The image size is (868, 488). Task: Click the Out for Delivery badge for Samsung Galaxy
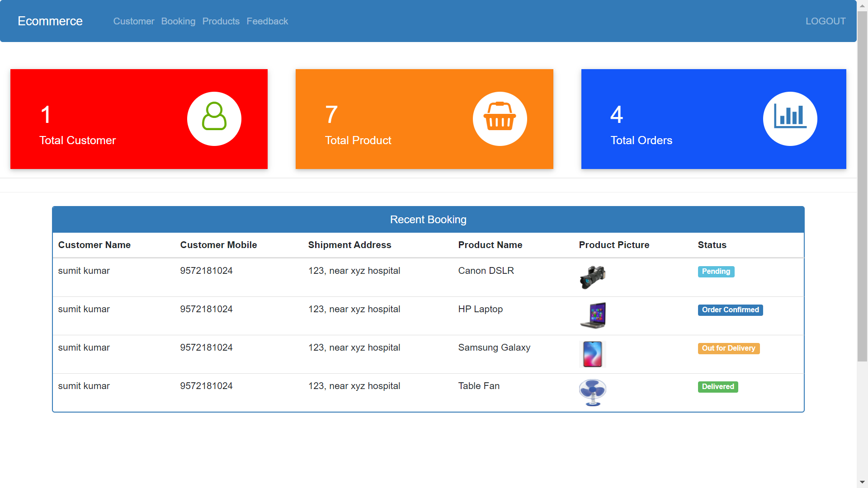[728, 348]
